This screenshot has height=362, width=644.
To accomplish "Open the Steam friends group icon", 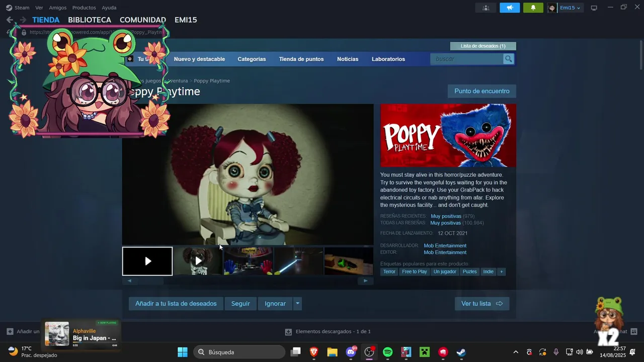I will pyautogui.click(x=486, y=8).
